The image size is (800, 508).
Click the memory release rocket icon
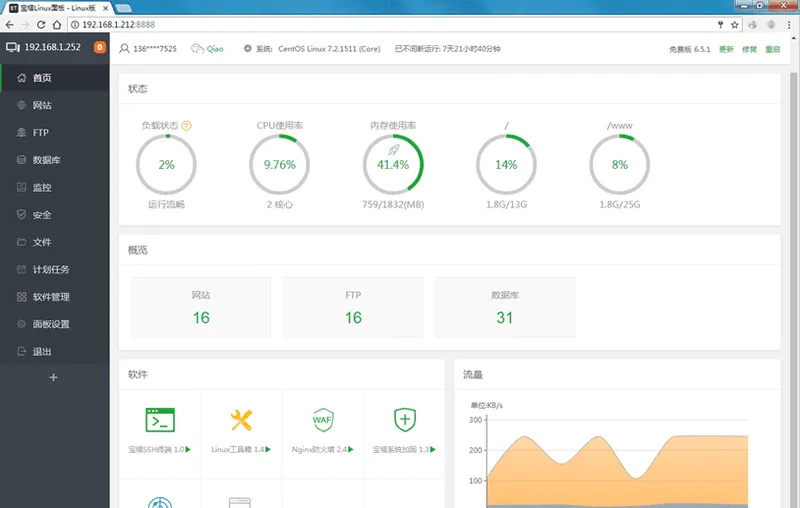393,150
